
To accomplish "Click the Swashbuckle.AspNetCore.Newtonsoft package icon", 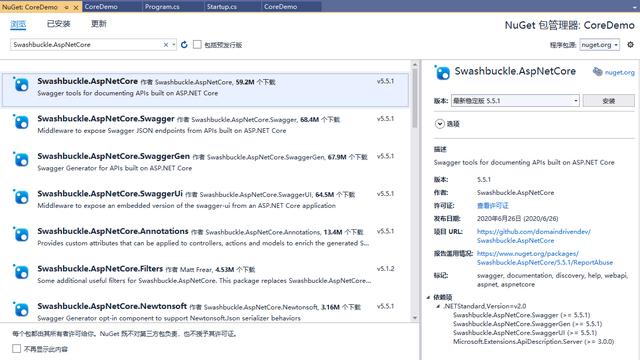I will tap(21, 310).
